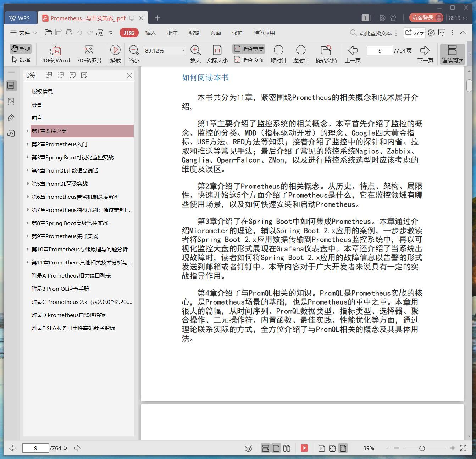Click the print icon in quick toolbar
The width and height of the screenshot is (476, 459).
pyautogui.click(x=69, y=33)
